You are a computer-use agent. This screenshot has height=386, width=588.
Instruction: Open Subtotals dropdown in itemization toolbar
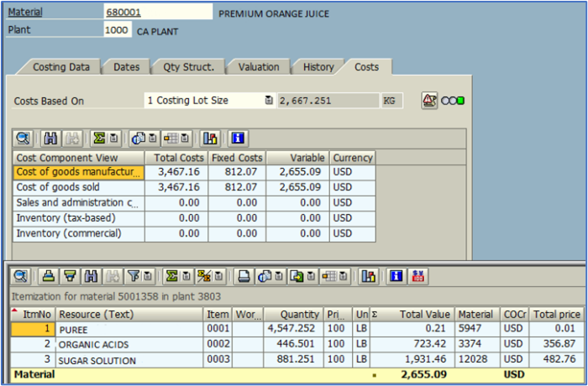click(x=218, y=277)
